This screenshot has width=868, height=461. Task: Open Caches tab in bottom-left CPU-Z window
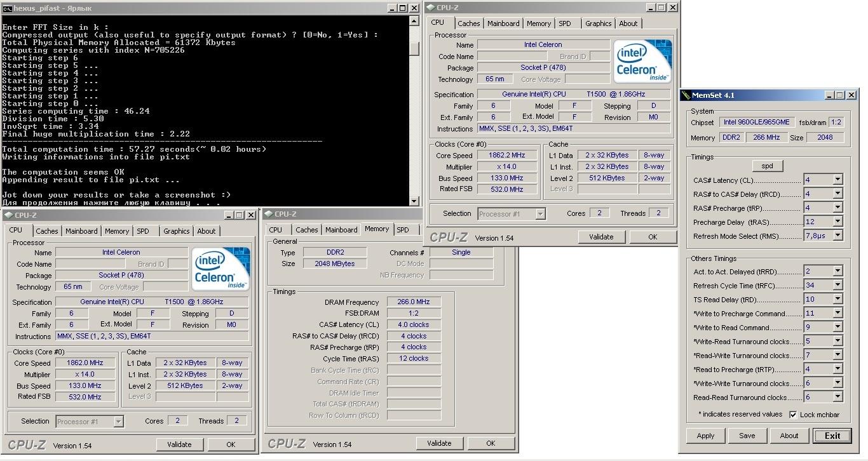click(46, 231)
